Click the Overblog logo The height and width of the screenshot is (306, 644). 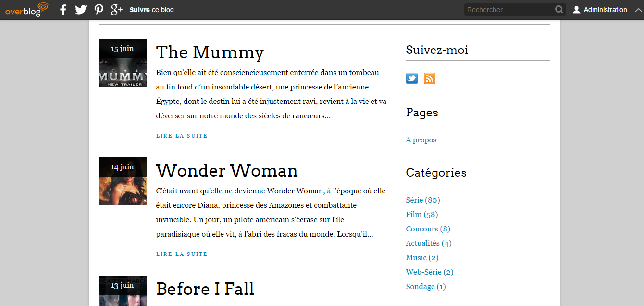tap(27, 10)
